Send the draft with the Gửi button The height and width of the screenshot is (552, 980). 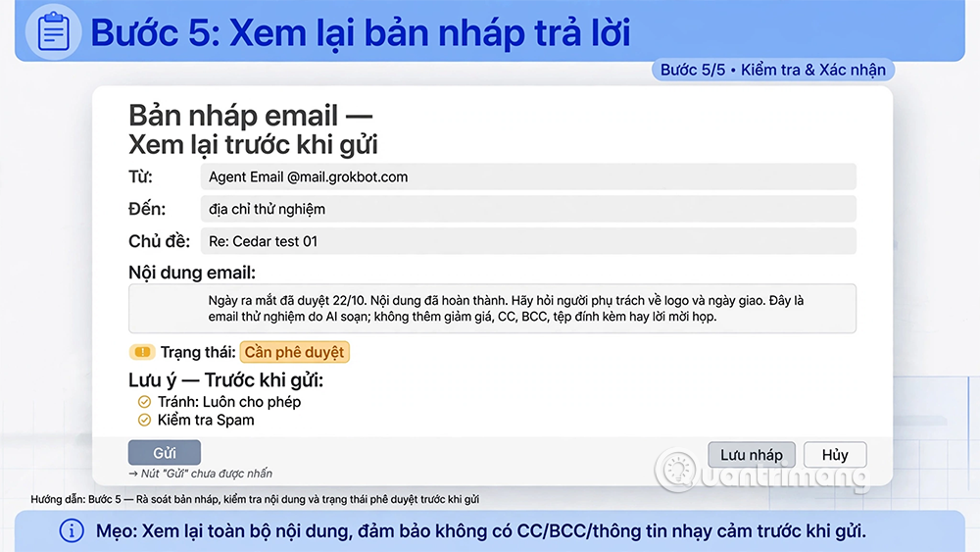pyautogui.click(x=165, y=453)
